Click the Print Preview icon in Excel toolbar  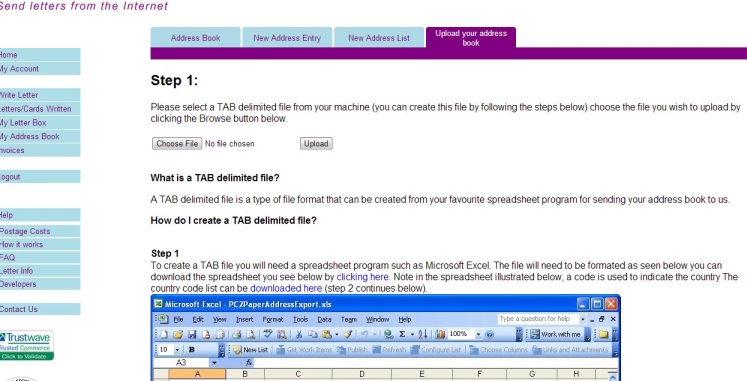pyautogui.click(x=251, y=334)
